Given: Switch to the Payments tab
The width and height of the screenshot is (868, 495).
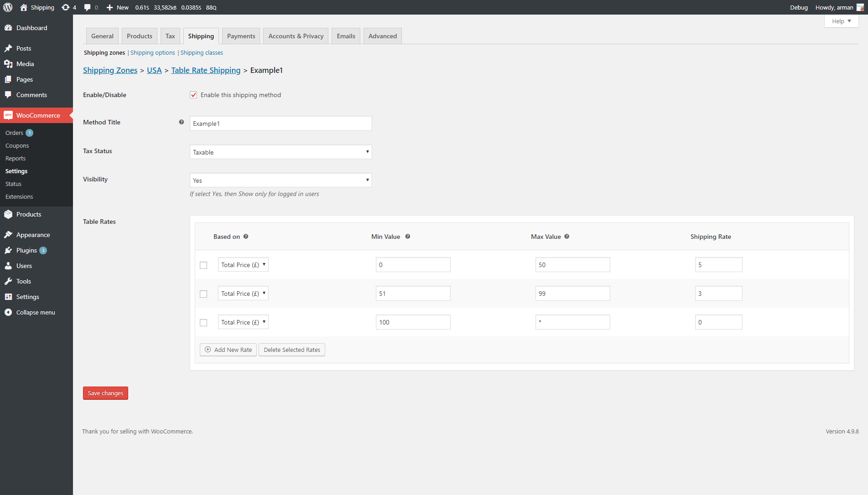Looking at the screenshot, I should [241, 36].
